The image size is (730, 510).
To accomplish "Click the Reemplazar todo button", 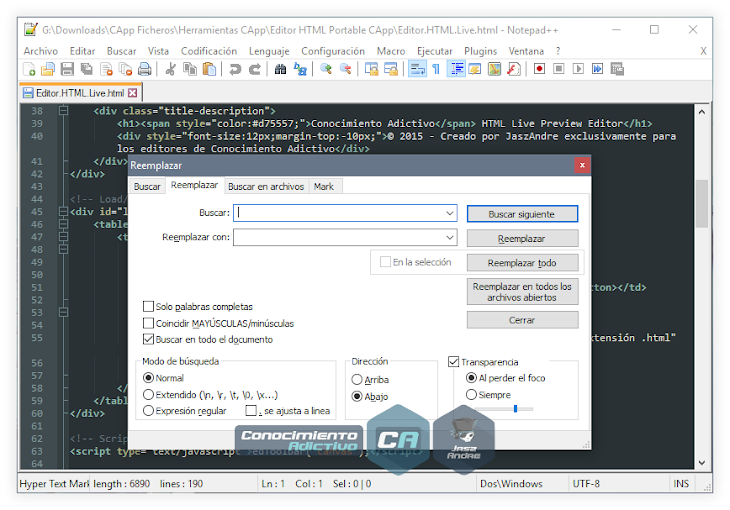I will point(522,263).
